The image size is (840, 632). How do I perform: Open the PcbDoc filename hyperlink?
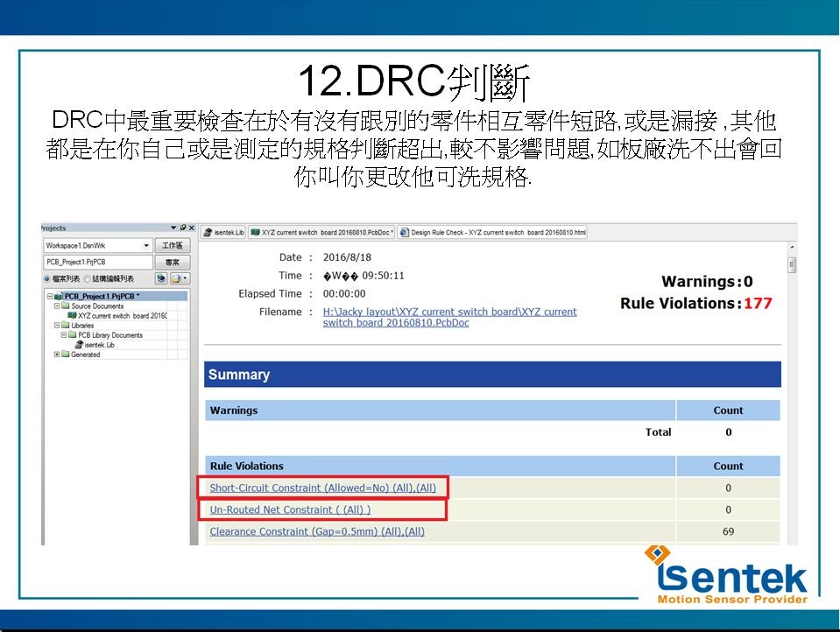(x=449, y=317)
